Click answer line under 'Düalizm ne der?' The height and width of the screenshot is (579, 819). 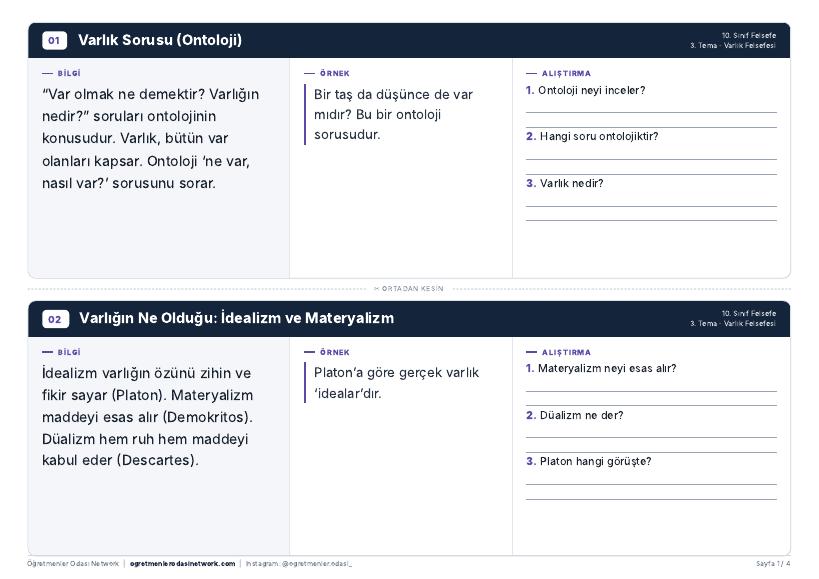coord(651,438)
